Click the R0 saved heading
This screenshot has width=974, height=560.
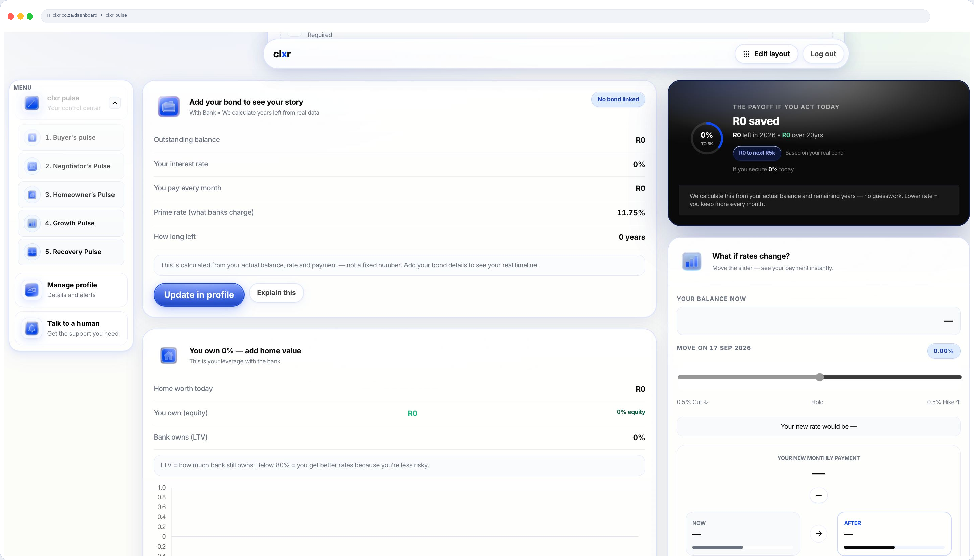click(x=755, y=121)
